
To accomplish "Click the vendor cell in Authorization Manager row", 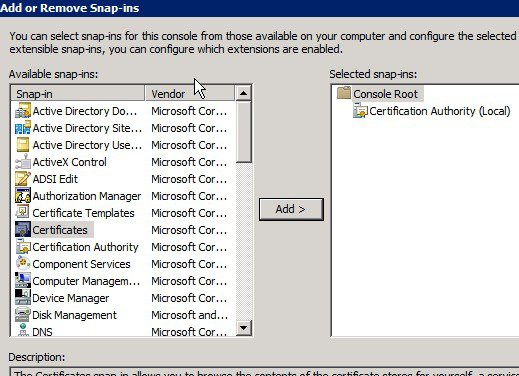I will [189, 196].
